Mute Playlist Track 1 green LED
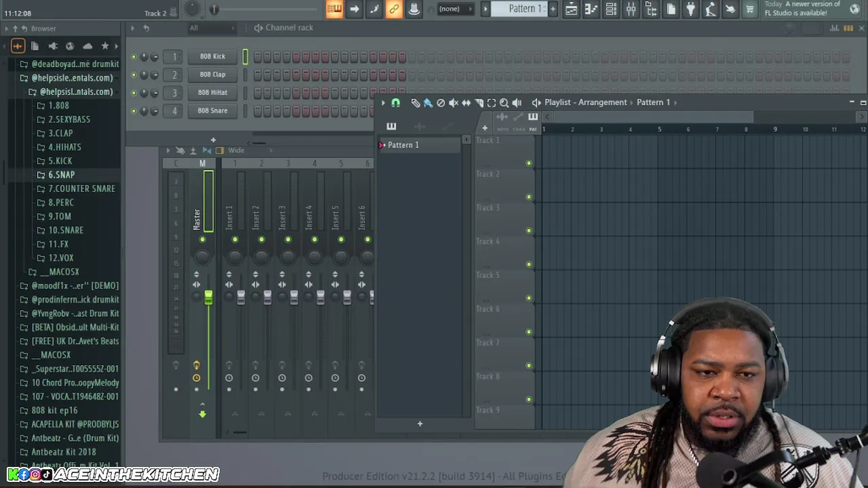 click(x=529, y=163)
